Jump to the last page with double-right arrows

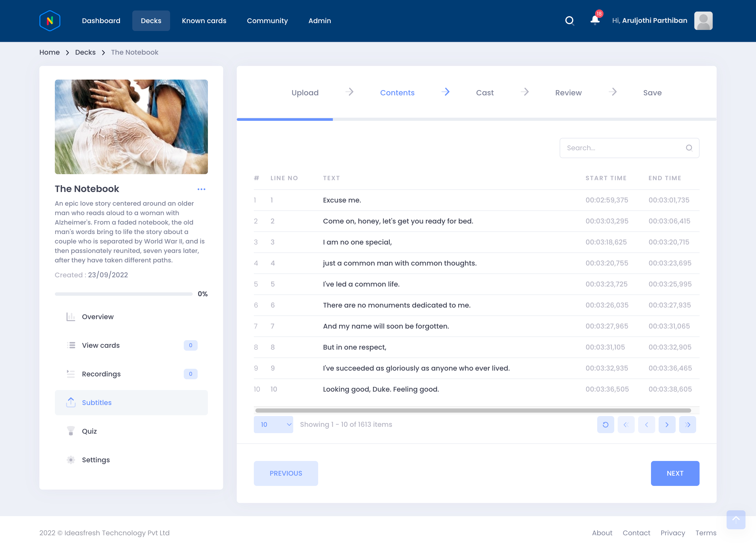pos(688,425)
